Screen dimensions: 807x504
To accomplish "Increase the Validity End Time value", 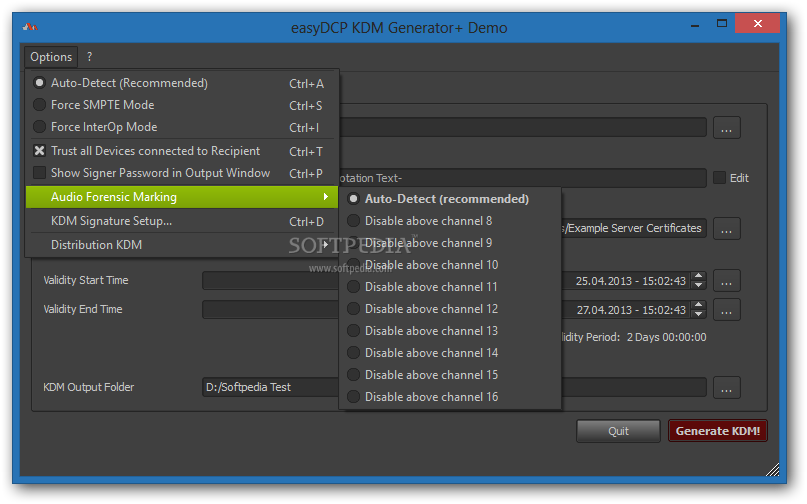I will click(x=698, y=305).
